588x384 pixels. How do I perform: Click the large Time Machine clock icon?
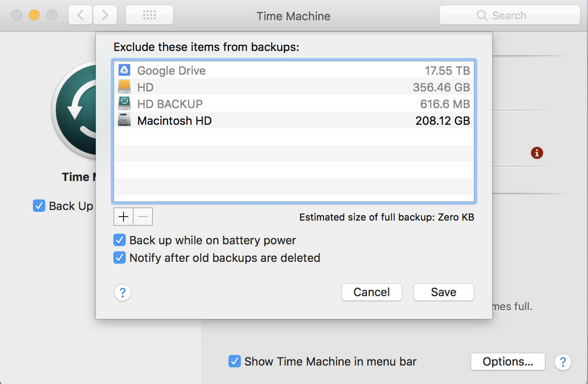pos(75,110)
